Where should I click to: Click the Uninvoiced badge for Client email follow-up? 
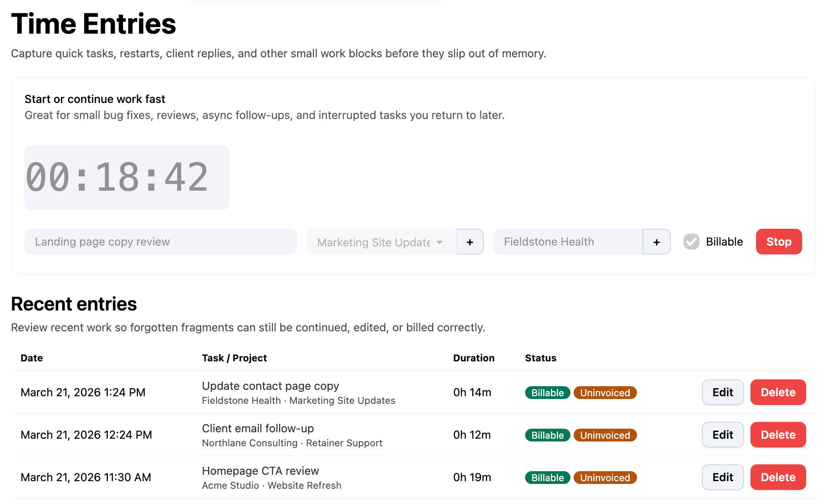tap(605, 435)
